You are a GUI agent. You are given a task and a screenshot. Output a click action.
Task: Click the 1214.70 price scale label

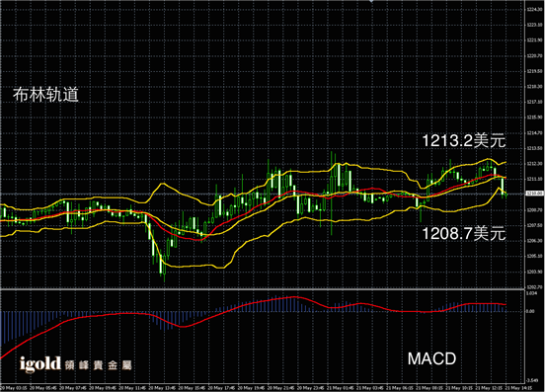coord(534,132)
